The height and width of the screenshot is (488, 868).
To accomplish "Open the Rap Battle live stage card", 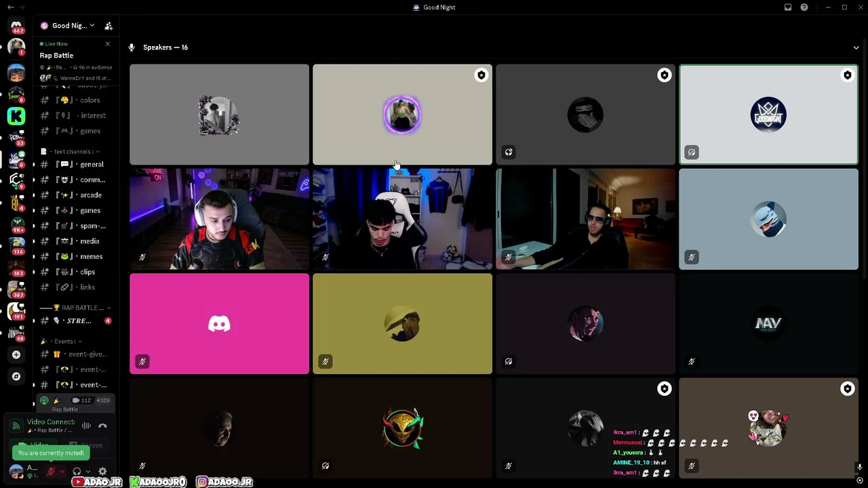I will 75,62.
